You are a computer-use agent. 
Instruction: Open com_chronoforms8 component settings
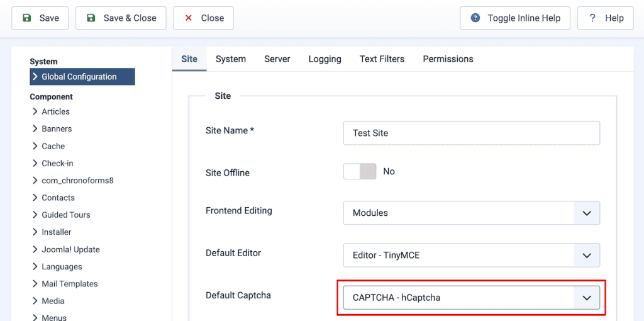pyautogui.click(x=73, y=181)
